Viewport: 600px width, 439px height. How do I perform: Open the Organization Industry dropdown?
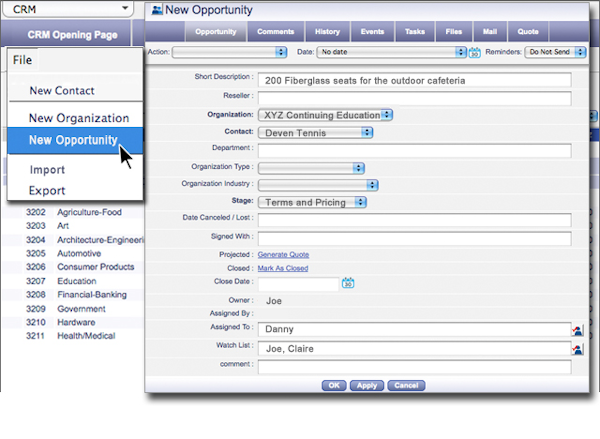317,185
